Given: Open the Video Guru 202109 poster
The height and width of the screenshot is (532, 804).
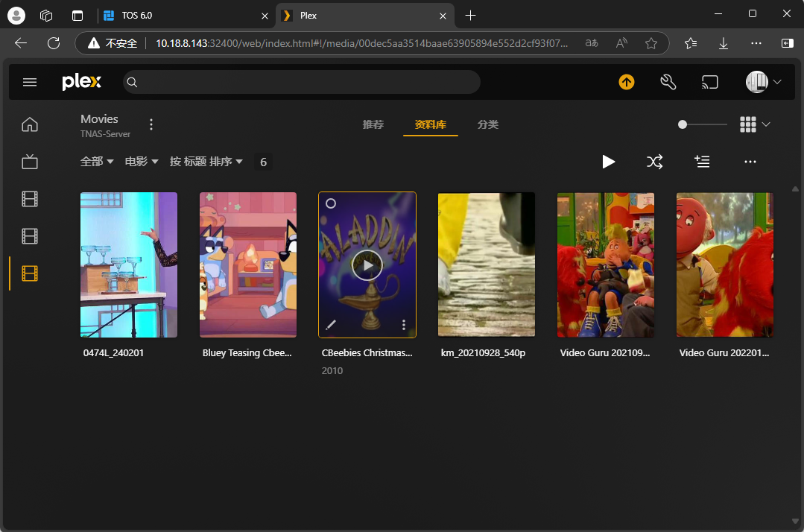Looking at the screenshot, I should tap(606, 265).
